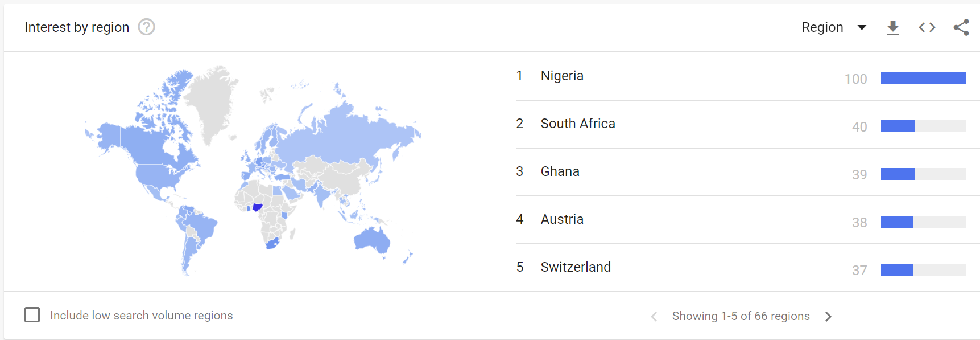Screen dimensions: 980x340
Task: Click Australia on the world map
Action: pyautogui.click(x=372, y=239)
